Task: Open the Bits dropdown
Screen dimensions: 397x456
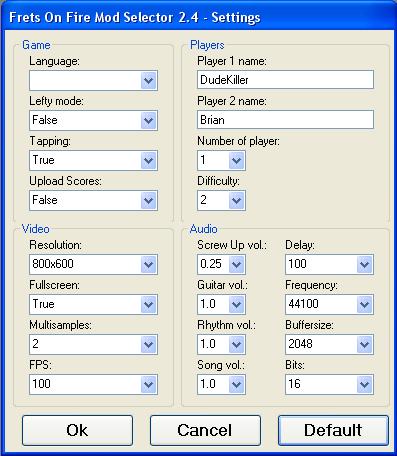Action: [x=329, y=384]
